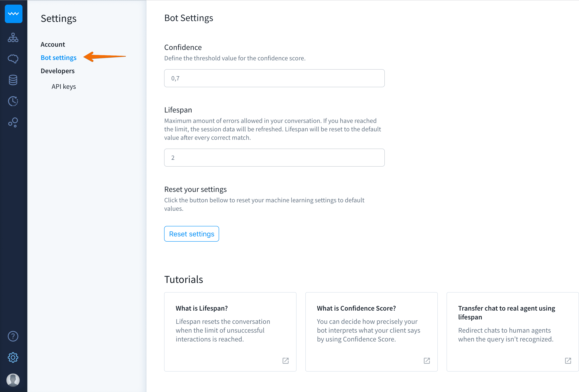Viewport: 579px width, 392px height.
Task: Expand the Developers section
Action: (58, 71)
